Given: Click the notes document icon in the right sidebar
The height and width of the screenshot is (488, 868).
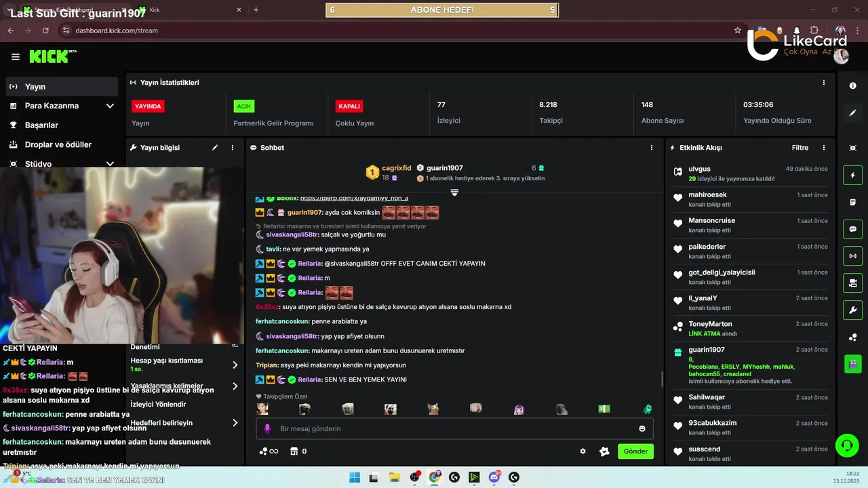Looking at the screenshot, I should (852, 202).
